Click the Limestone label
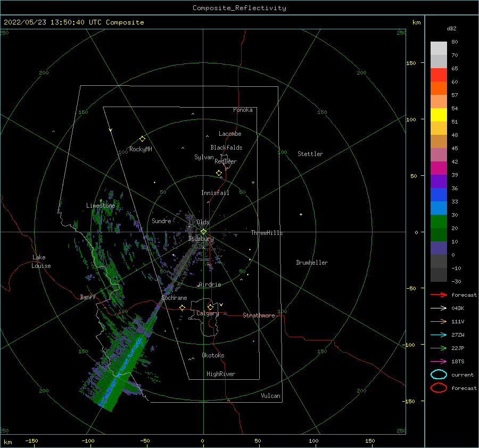This screenshot has height=448, width=479. coord(101,206)
